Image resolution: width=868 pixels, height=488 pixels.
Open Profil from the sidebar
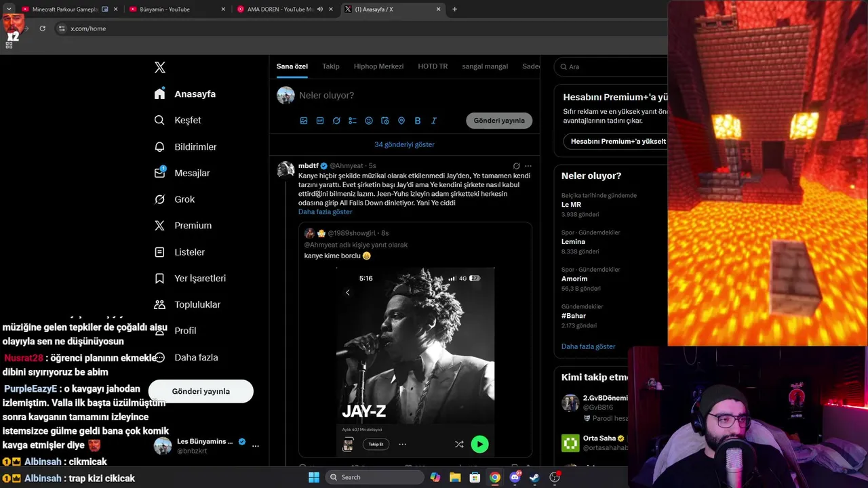175,331
